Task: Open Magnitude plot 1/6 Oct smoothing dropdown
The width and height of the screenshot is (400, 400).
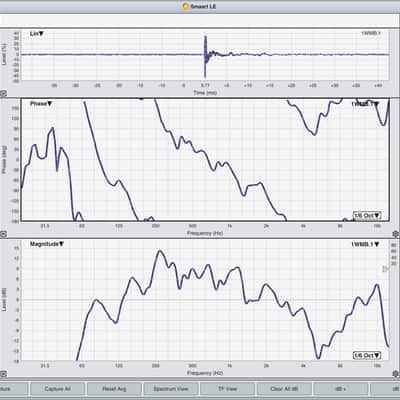Action: click(x=367, y=355)
